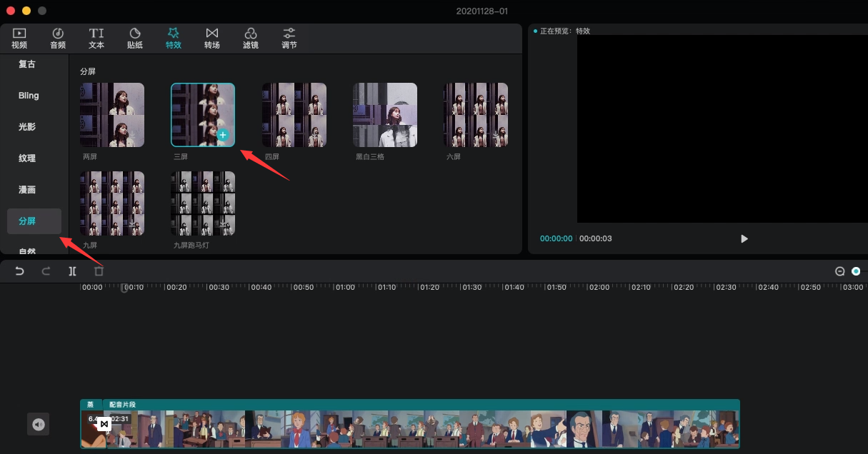The image size is (868, 454).
Task: Choose the 漫画 effects category
Action: click(x=27, y=190)
